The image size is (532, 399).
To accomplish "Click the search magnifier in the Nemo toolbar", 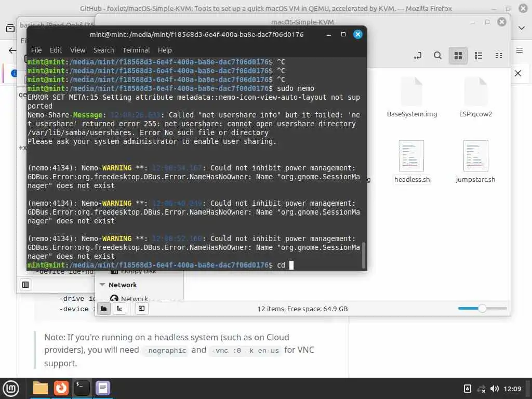I will tap(437, 56).
